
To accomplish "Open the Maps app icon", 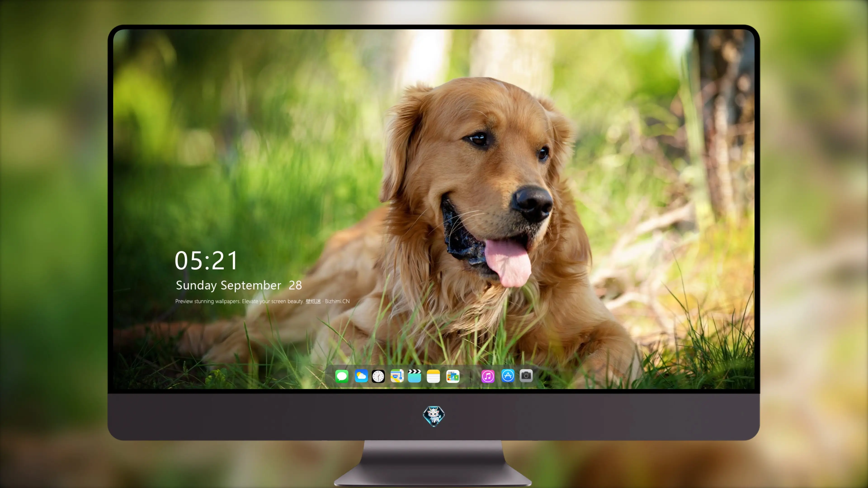I will click(397, 376).
